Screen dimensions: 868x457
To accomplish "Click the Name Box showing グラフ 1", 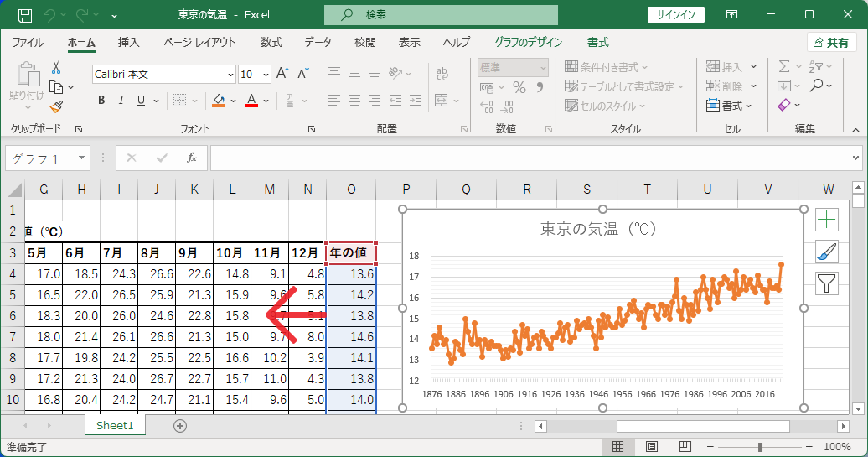I will [47, 159].
